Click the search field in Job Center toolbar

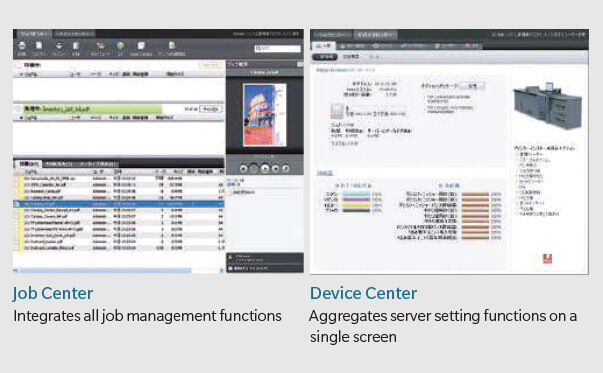pyautogui.click(x=277, y=48)
